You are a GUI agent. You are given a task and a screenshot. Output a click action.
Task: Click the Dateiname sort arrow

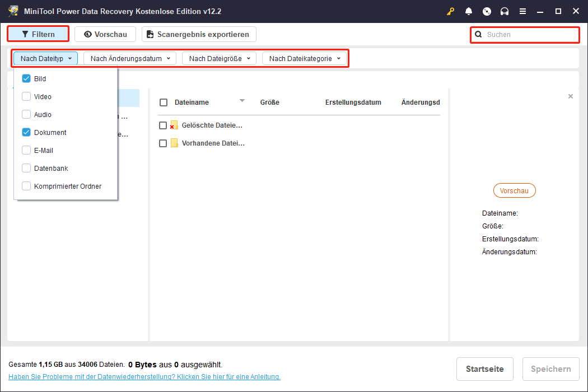tap(242, 101)
